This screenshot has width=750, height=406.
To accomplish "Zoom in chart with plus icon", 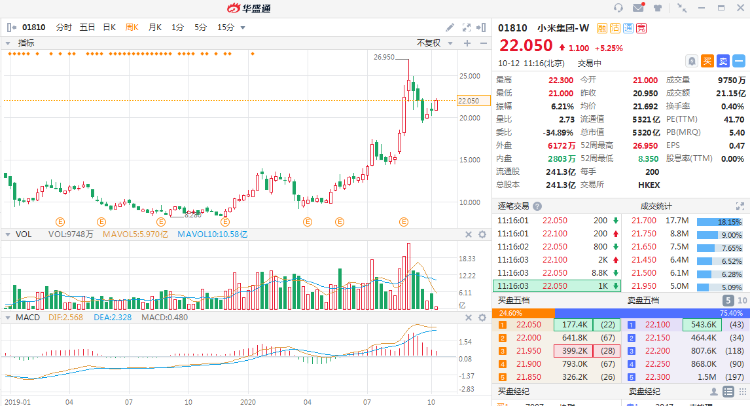I will (467, 43).
